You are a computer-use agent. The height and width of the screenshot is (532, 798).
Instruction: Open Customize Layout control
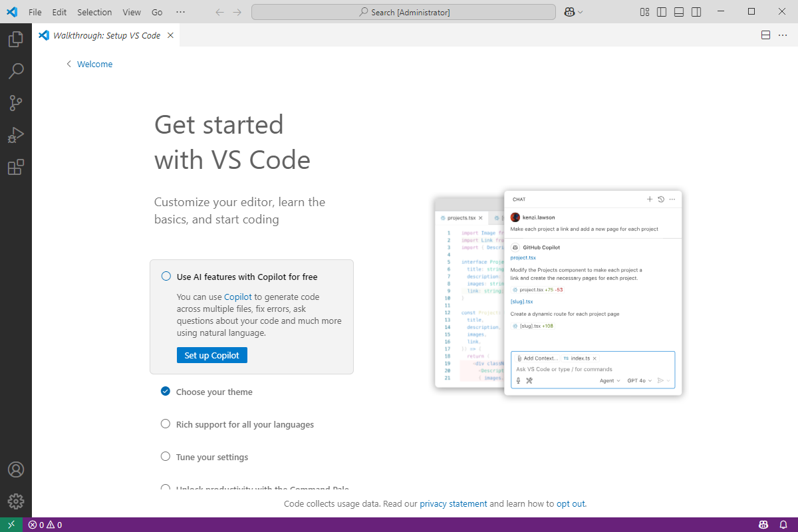tap(644, 12)
